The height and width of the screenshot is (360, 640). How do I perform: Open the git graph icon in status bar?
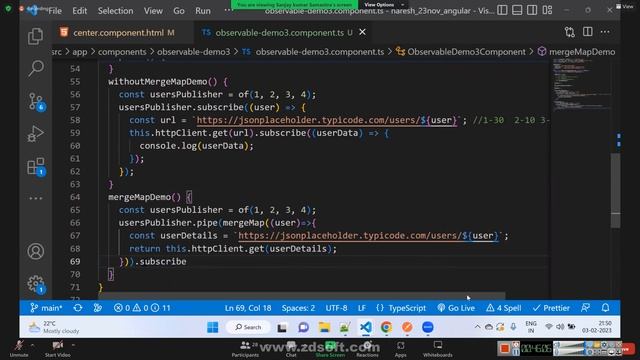point(98,308)
